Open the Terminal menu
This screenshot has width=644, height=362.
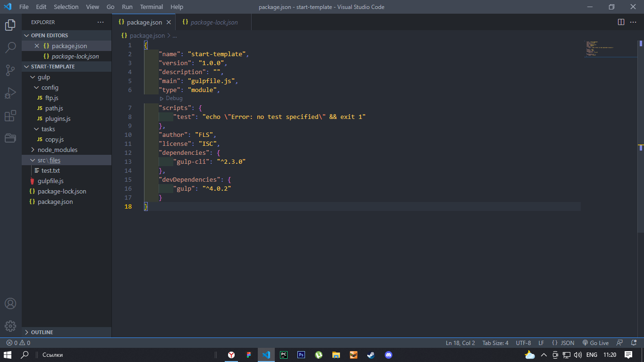tap(152, 7)
